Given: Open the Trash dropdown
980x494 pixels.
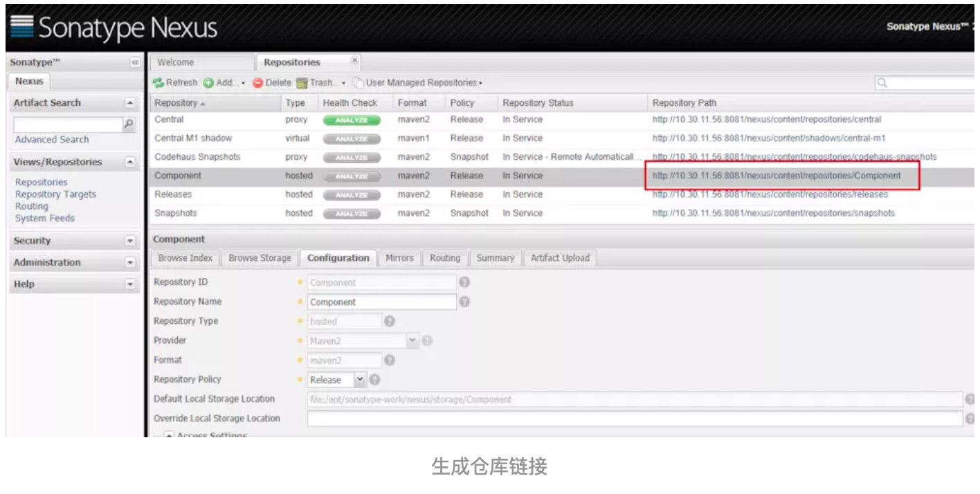Looking at the screenshot, I should (321, 82).
